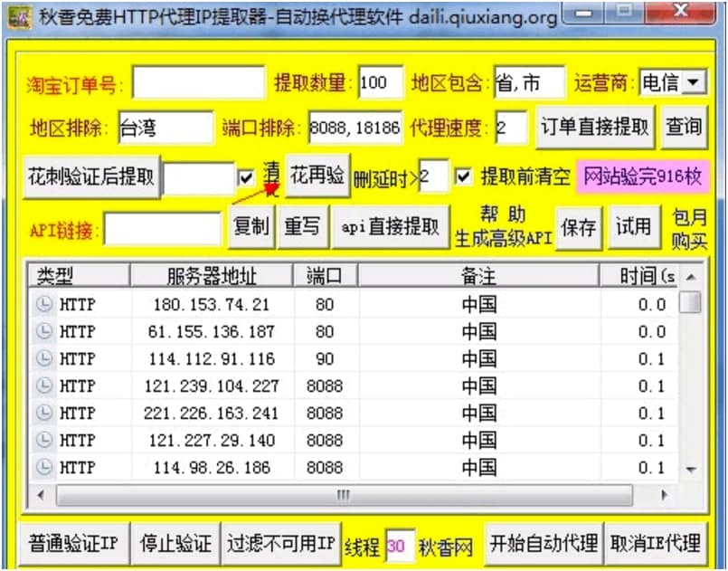Click clock icon beside 121.239.104.227 row
The height and width of the screenshot is (571, 728).
(x=44, y=385)
